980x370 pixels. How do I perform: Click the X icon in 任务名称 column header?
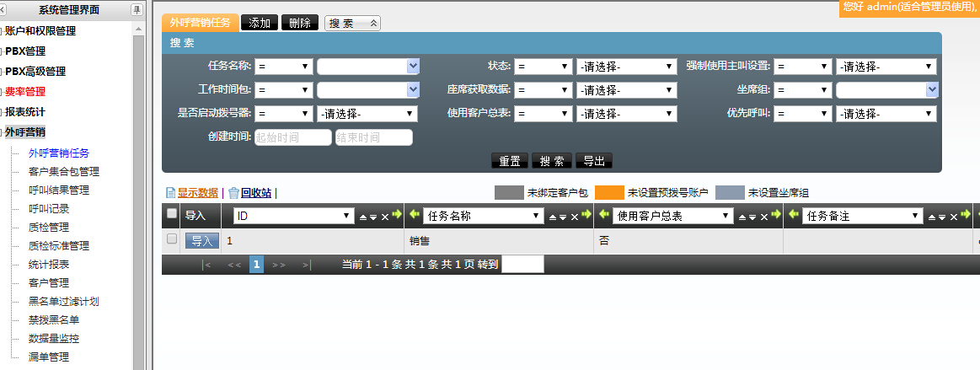(574, 217)
